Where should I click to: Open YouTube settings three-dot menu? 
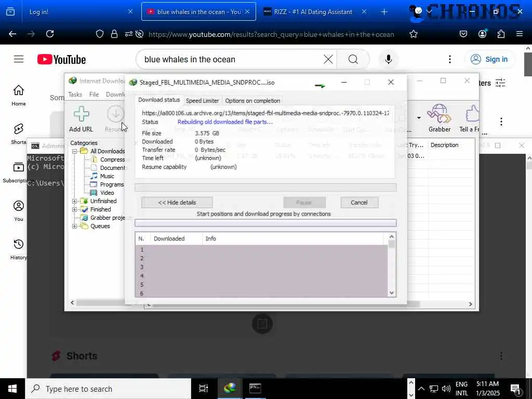click(x=450, y=59)
